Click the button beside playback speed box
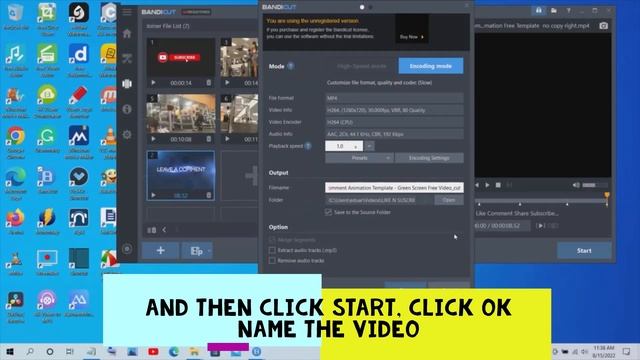Screen dimensions: 640x360 pyautogui.click(x=369, y=146)
